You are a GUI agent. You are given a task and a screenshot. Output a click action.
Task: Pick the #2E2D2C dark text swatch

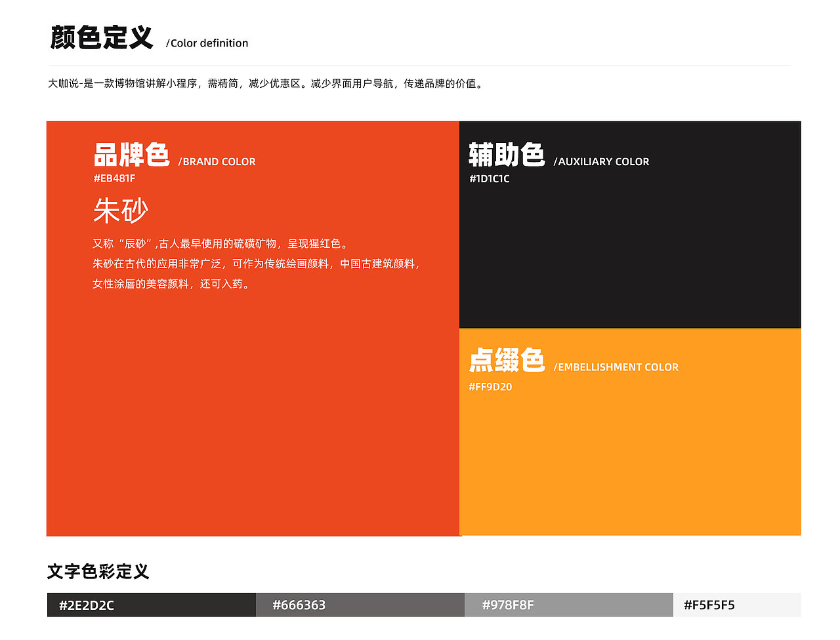(x=152, y=605)
